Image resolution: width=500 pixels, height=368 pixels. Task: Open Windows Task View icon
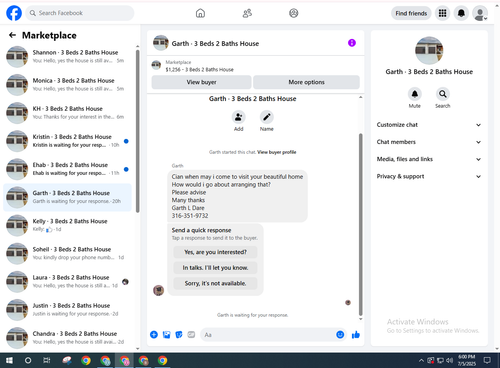47,360
